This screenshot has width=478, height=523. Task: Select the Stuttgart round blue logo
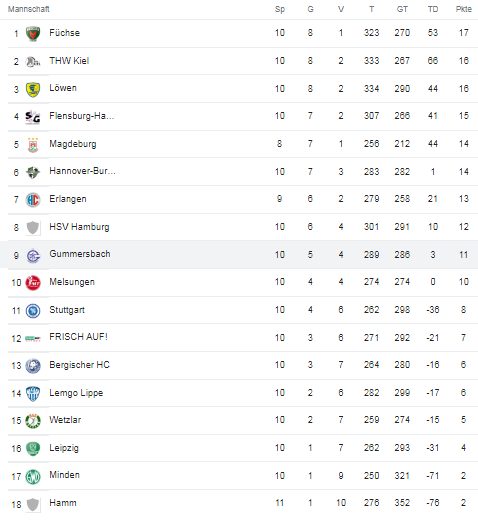[33, 311]
